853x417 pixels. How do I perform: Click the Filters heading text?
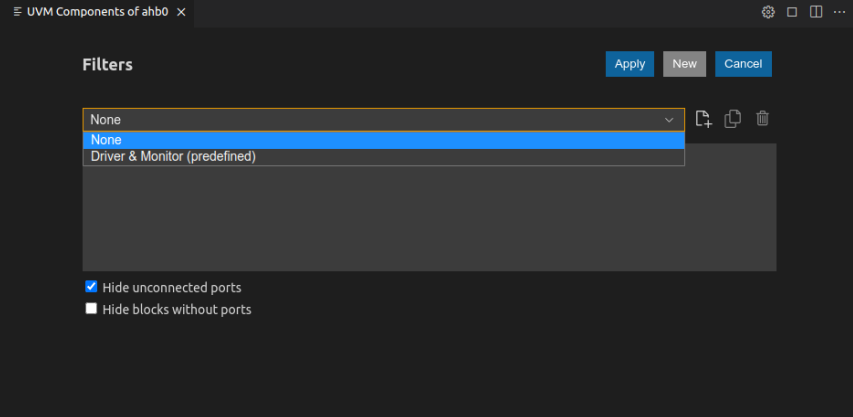pyautogui.click(x=107, y=65)
